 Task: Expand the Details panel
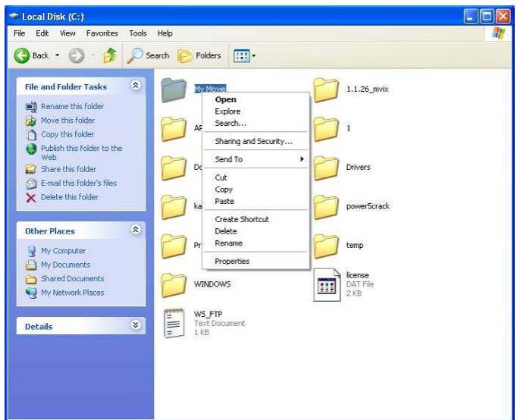tap(136, 325)
